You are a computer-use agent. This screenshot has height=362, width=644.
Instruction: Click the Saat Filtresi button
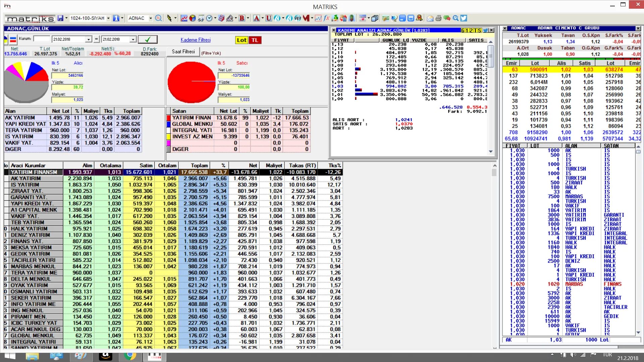click(x=183, y=52)
